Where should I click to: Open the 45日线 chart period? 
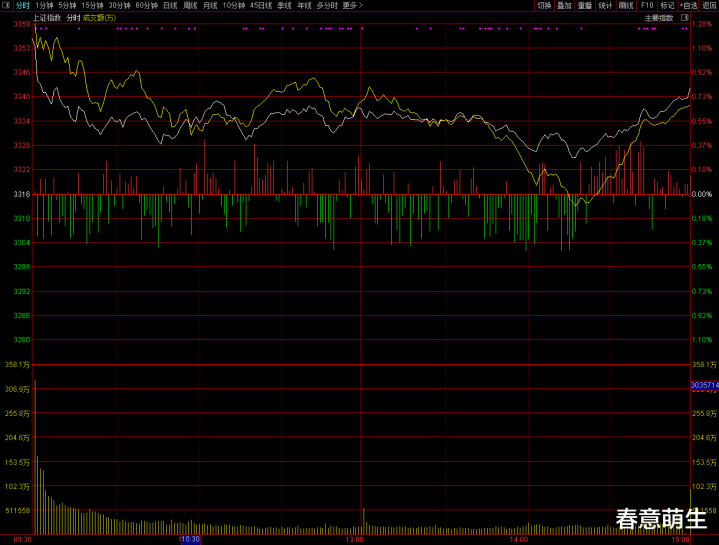coord(261,6)
